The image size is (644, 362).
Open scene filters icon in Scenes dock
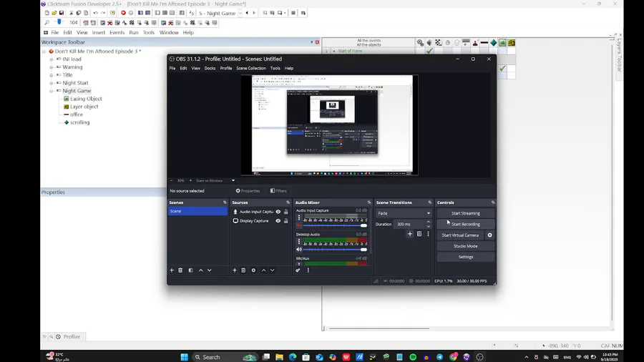pyautogui.click(x=190, y=270)
